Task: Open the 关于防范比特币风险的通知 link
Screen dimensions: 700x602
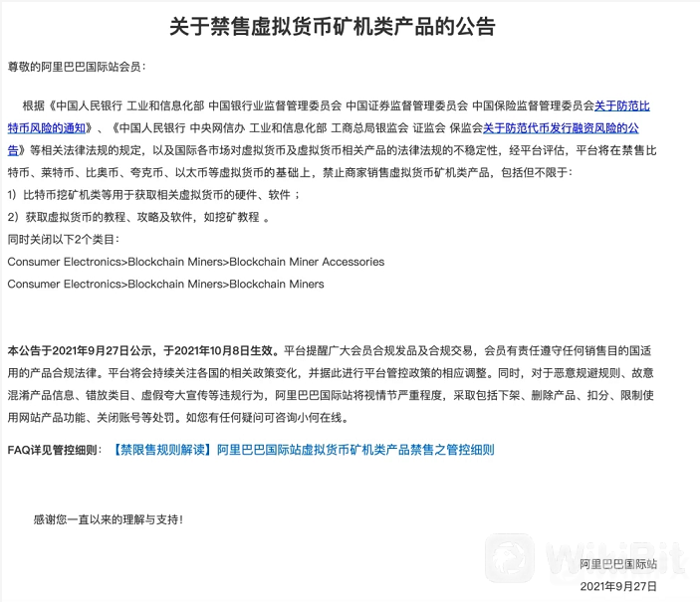Action: (x=622, y=105)
